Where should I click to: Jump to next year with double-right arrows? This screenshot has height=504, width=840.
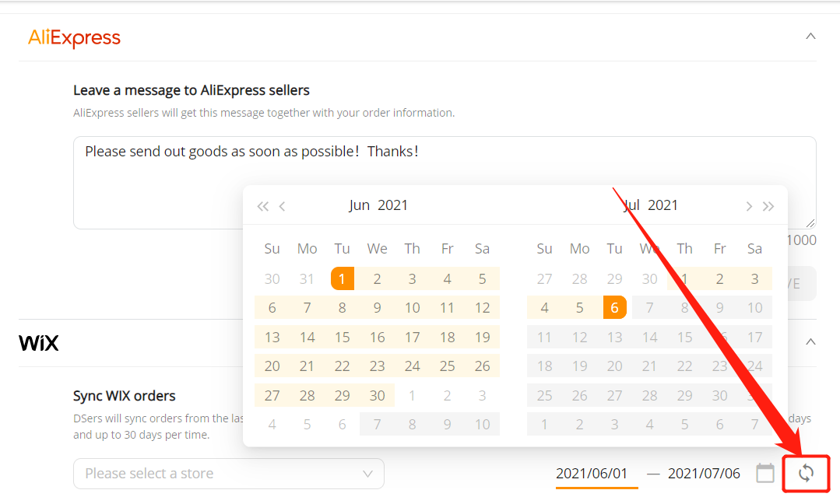[768, 207]
